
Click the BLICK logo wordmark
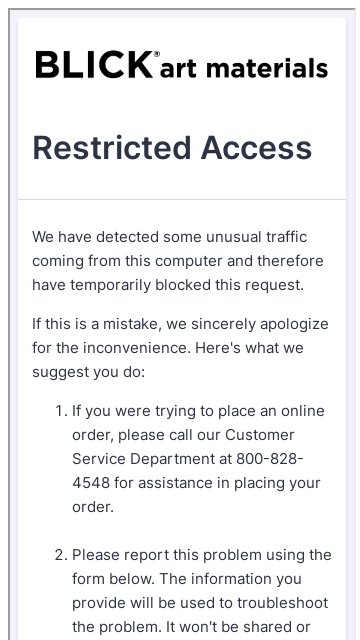[x=94, y=64]
